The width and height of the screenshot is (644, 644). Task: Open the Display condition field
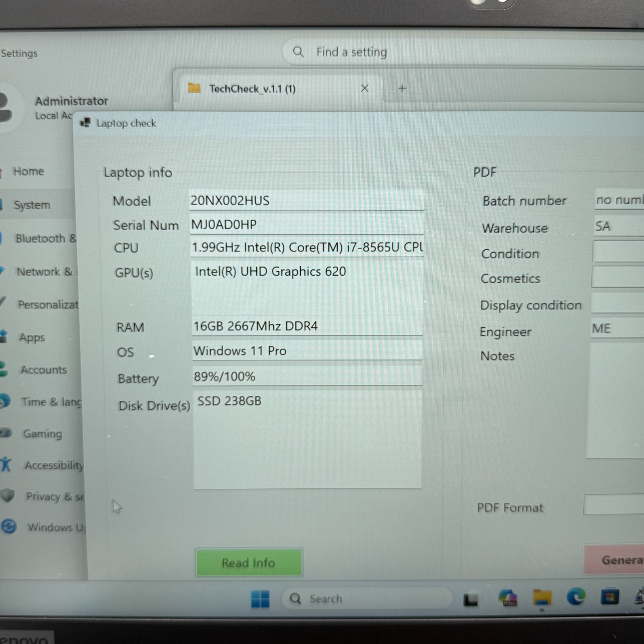coord(617,303)
